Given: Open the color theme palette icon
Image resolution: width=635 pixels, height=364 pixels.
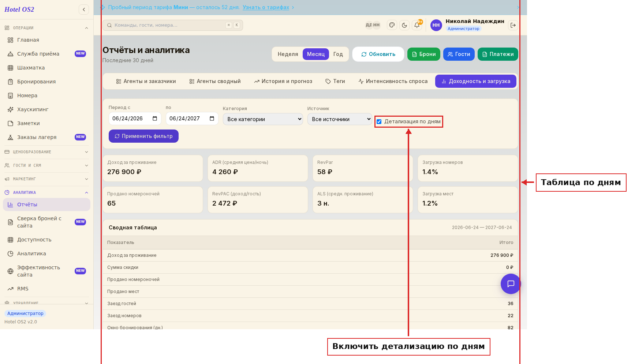Looking at the screenshot, I should (x=392, y=25).
